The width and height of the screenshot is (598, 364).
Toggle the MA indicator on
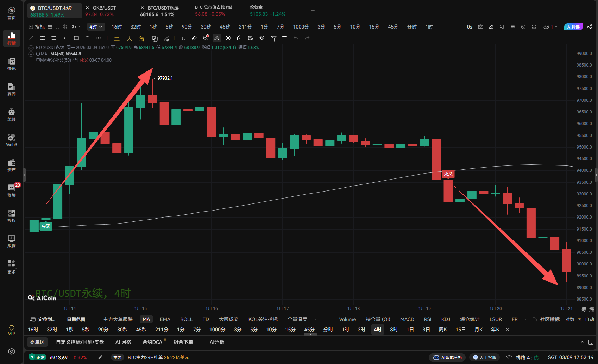[146, 319]
